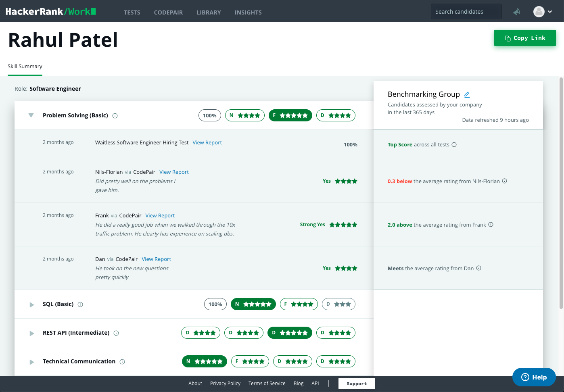
Task: Switch to the Skill Summary tab
Action: point(25,67)
